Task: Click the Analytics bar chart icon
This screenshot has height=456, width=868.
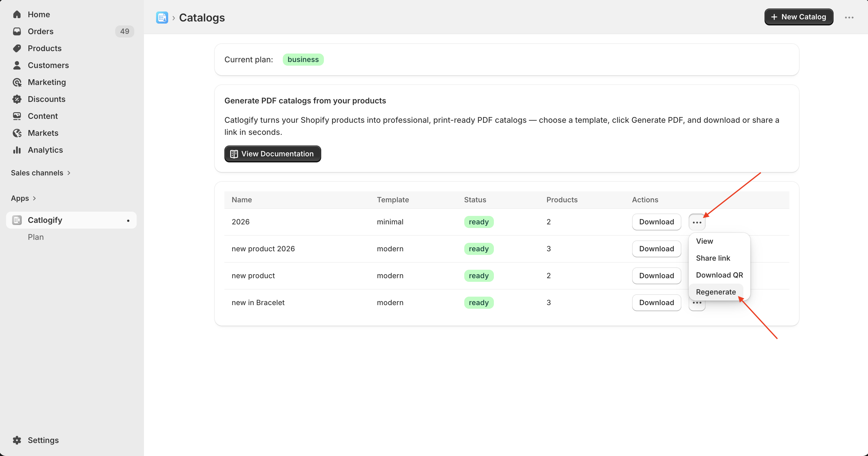Action: pyautogui.click(x=17, y=150)
